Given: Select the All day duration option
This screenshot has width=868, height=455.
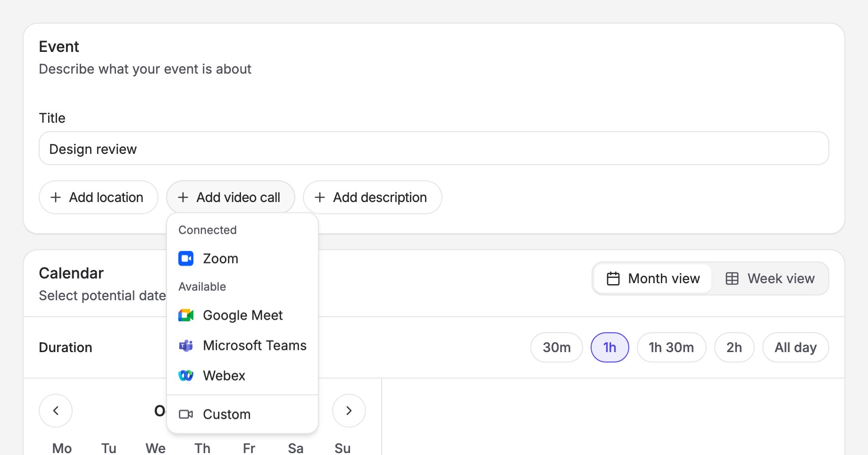Looking at the screenshot, I should click(x=796, y=347).
